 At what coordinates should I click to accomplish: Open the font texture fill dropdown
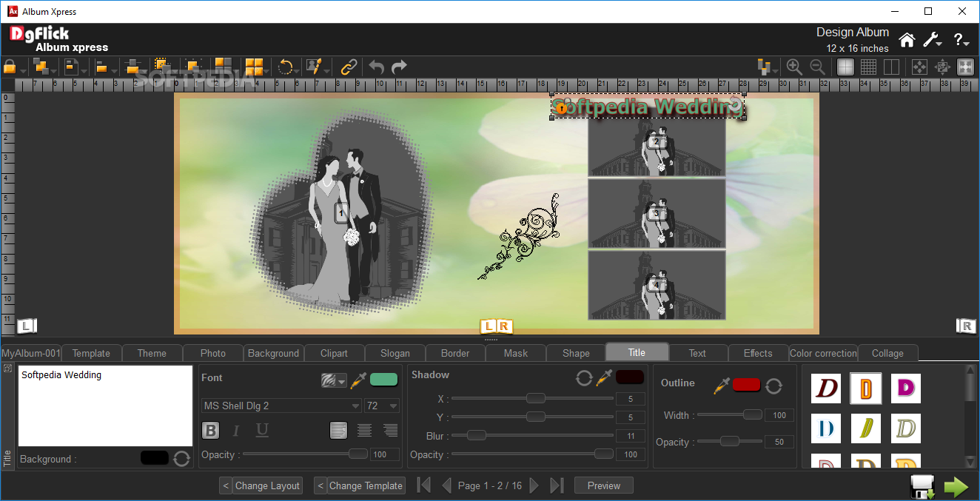pyautogui.click(x=334, y=380)
